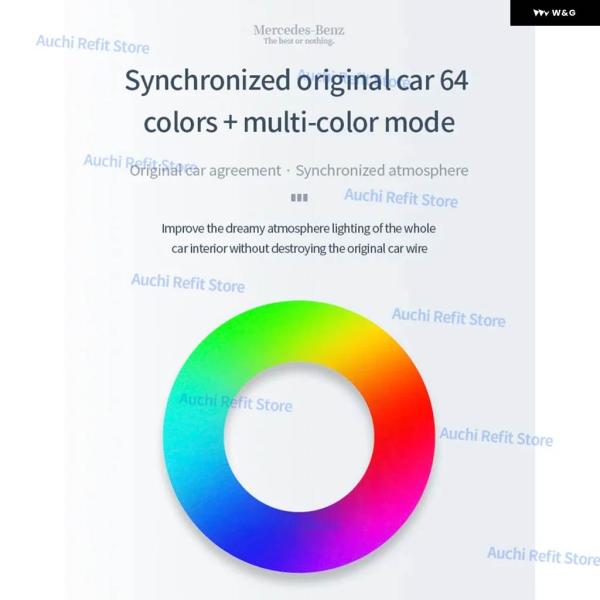Image resolution: width=600 pixels, height=600 pixels.
Task: Click the W&G logo badge
Action: coord(554,13)
